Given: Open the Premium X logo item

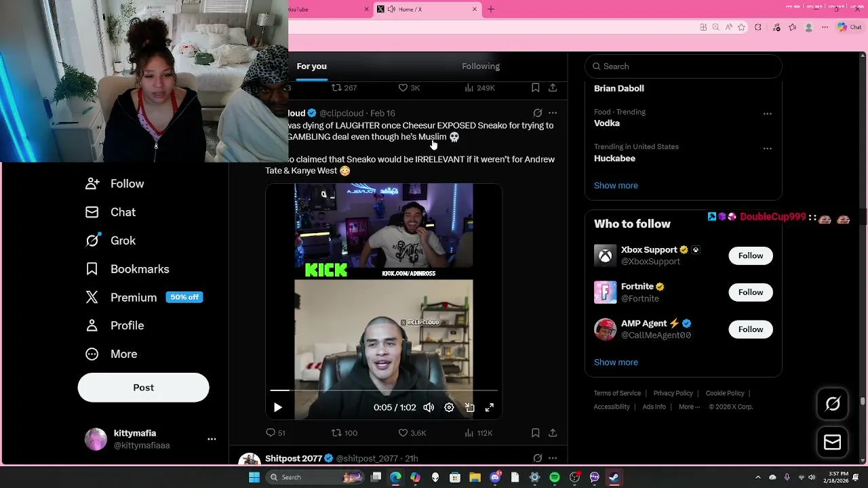Looking at the screenshot, I should 92,297.
